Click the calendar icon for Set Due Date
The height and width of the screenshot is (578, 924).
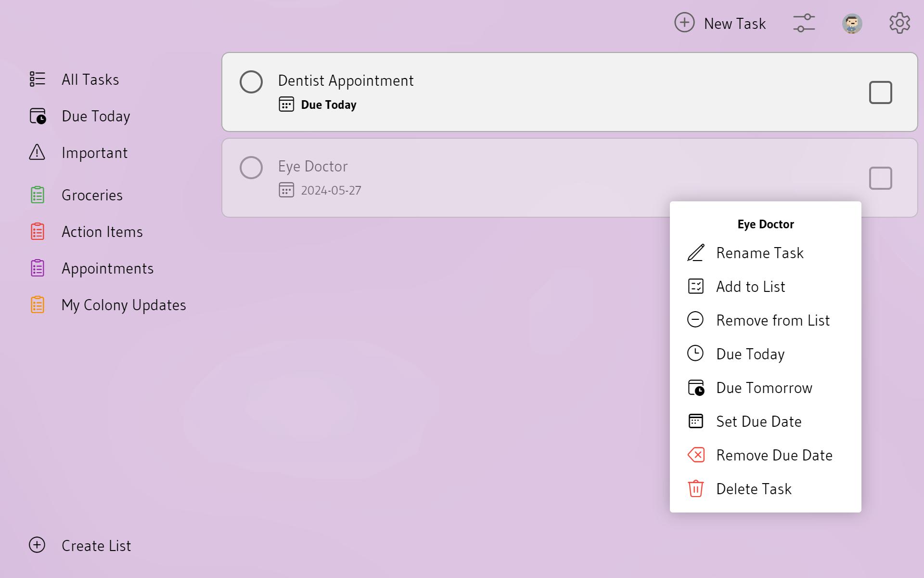(695, 421)
